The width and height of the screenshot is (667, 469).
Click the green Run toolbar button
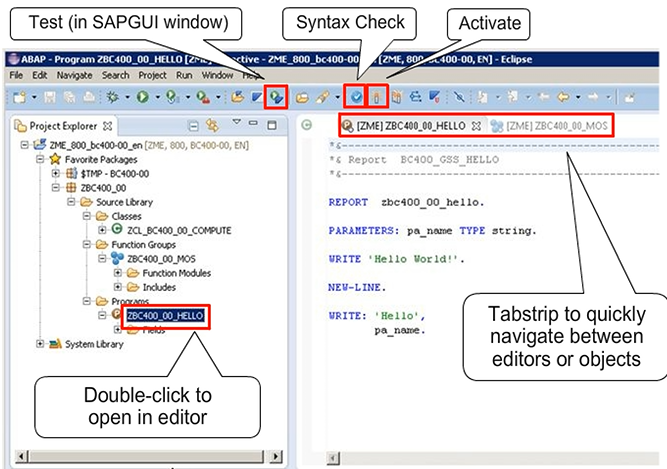click(x=143, y=97)
